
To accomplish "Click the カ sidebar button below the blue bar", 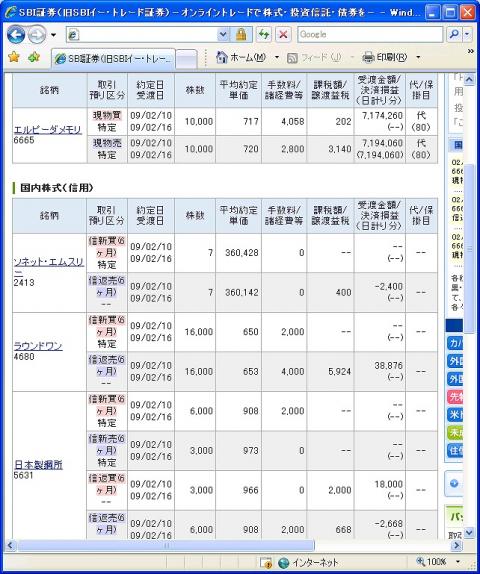I will coord(455,343).
